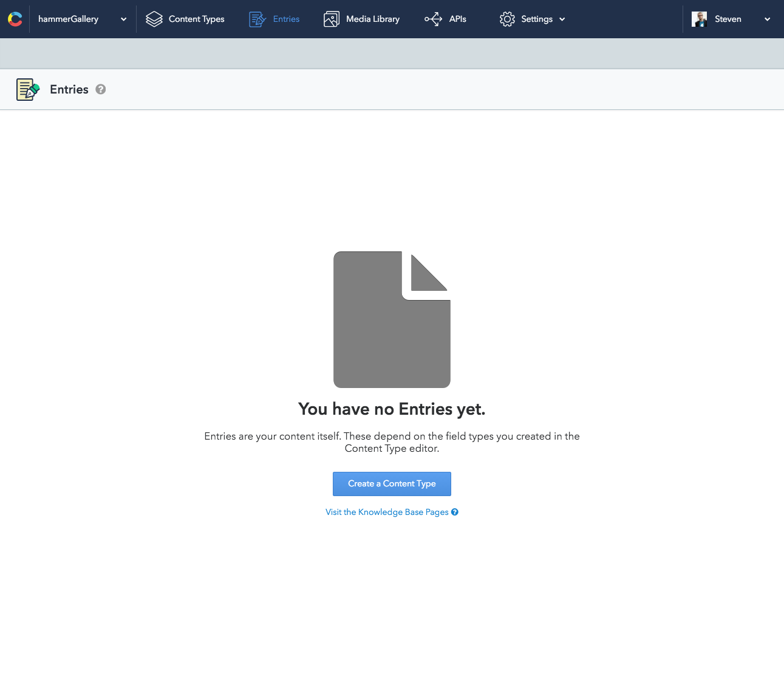Click the Entries page title text

coord(69,89)
